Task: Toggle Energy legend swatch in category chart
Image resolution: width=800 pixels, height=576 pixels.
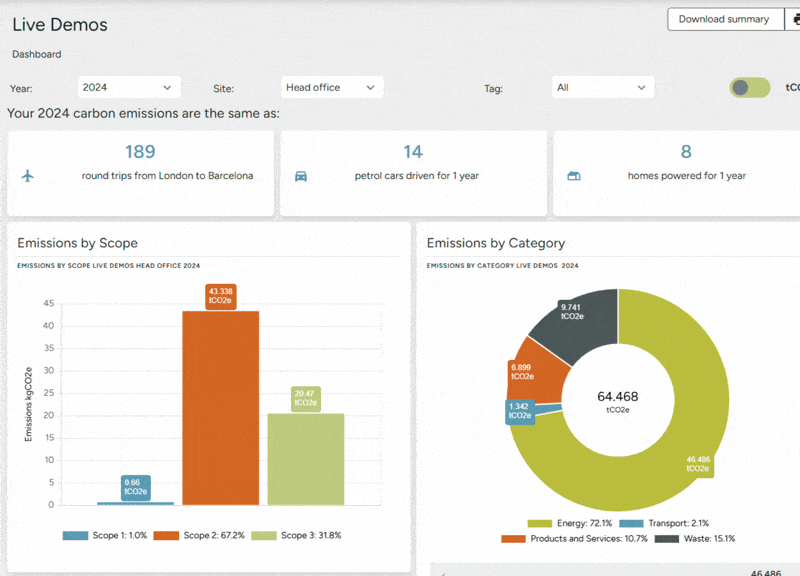Action: (x=540, y=523)
